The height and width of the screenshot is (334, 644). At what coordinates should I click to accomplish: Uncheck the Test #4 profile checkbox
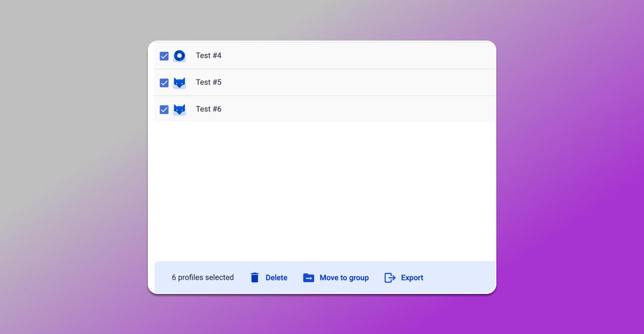[x=163, y=55]
